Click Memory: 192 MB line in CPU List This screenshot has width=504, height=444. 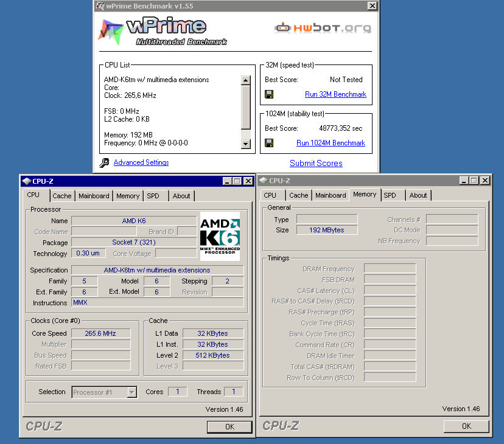[x=128, y=135]
